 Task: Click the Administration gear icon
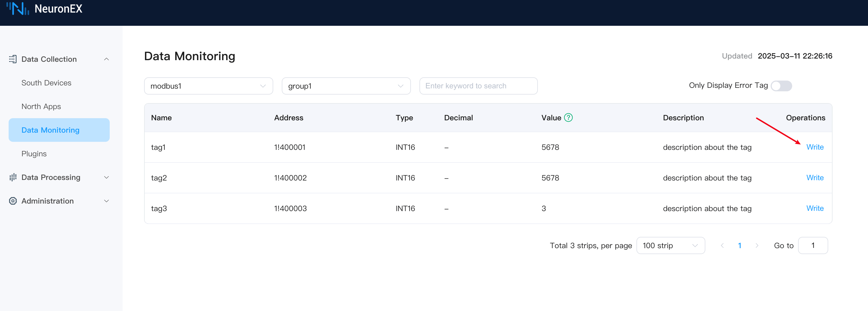(x=13, y=201)
